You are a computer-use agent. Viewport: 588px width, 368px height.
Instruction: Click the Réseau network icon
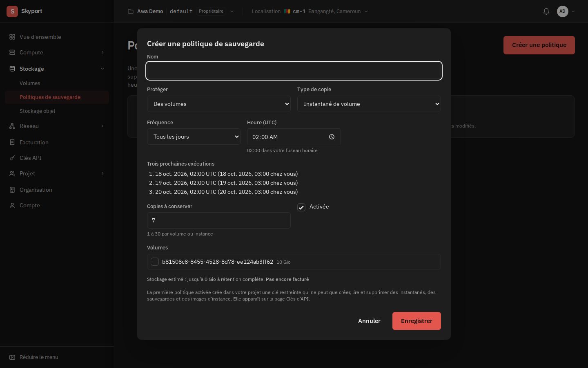coord(12,126)
